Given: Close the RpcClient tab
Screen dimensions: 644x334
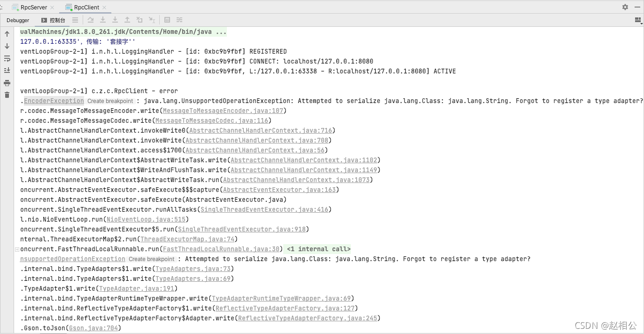Looking at the screenshot, I should click(x=104, y=8).
